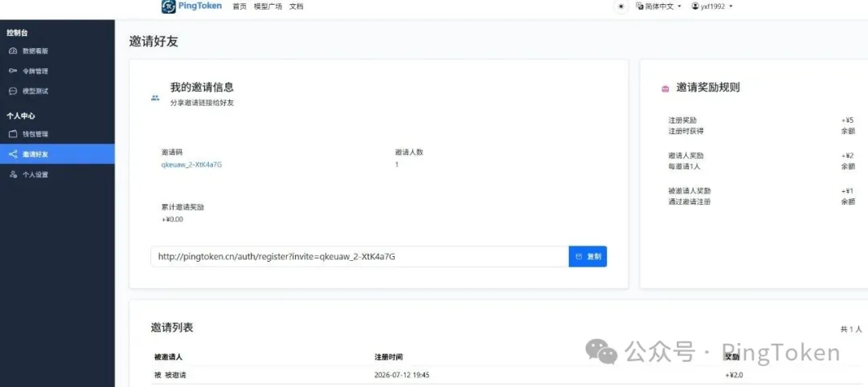The height and width of the screenshot is (387, 868).
Task: Open the 简体中文 language dropdown
Action: (x=659, y=6)
